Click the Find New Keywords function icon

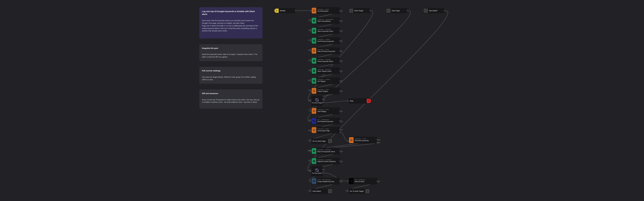[x=351, y=140]
